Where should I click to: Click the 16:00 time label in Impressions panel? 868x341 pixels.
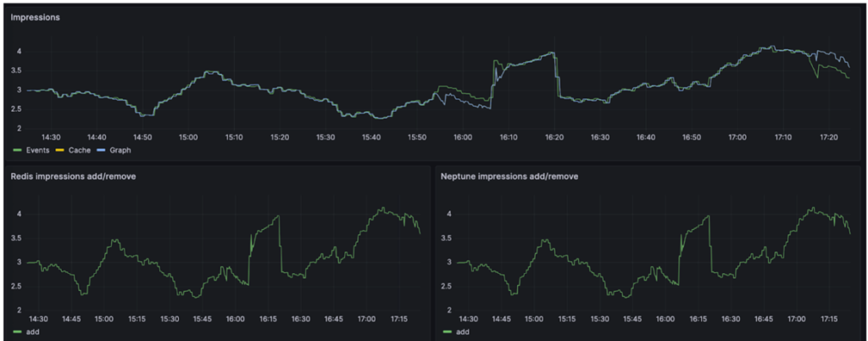pyautogui.click(x=462, y=137)
